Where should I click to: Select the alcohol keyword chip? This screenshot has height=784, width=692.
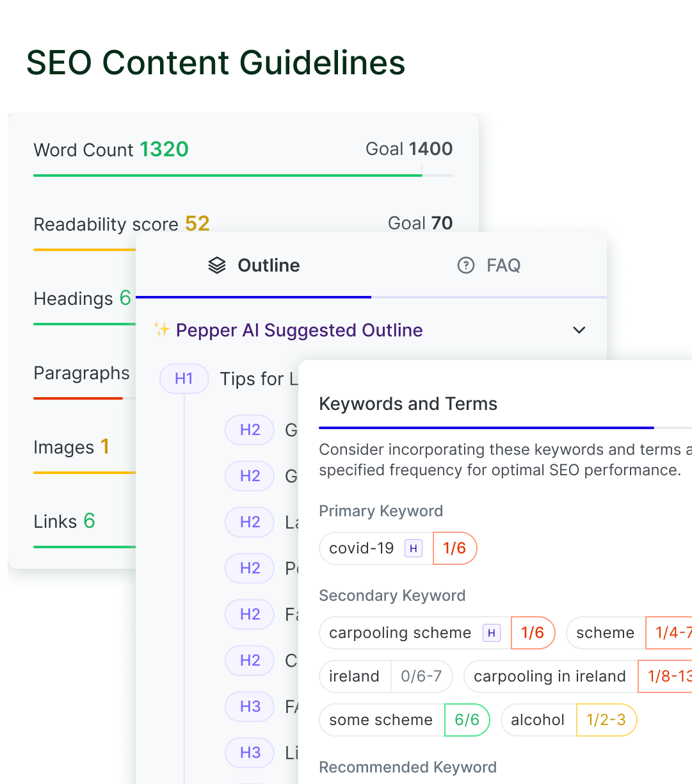tap(538, 720)
